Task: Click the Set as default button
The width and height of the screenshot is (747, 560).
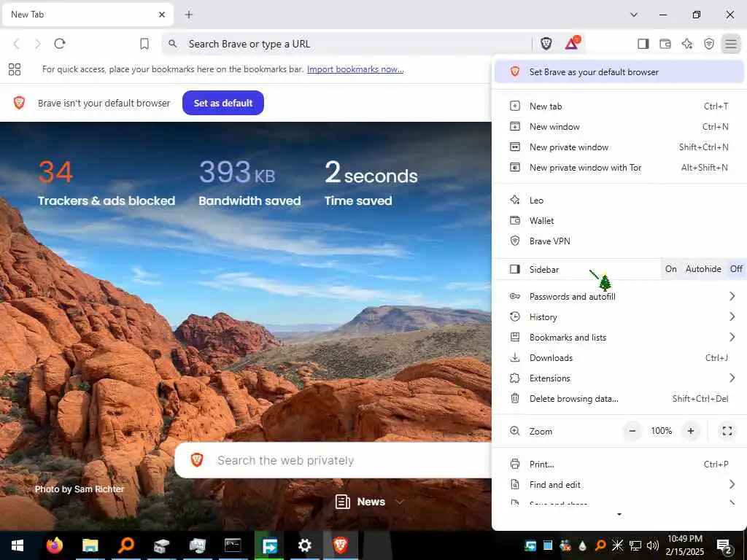Action: [x=223, y=103]
